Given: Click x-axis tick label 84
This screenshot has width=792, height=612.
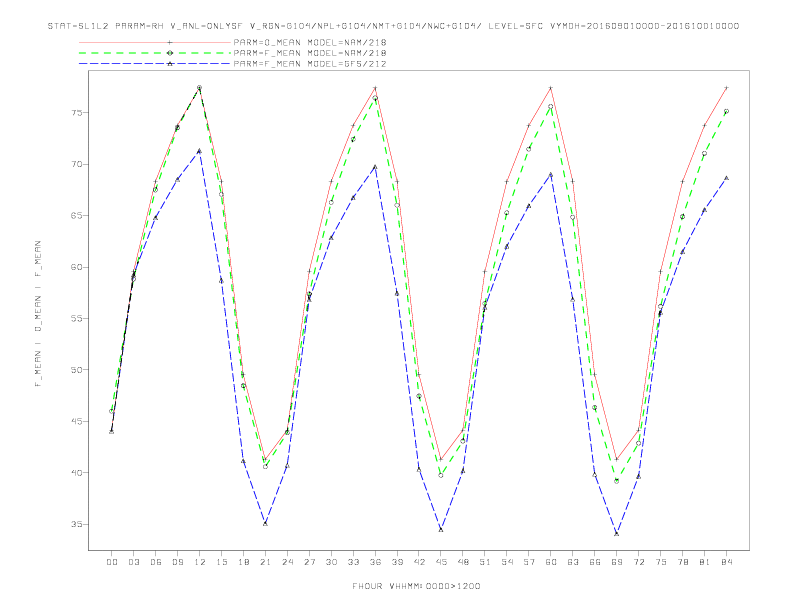Looking at the screenshot, I should tap(727, 562).
